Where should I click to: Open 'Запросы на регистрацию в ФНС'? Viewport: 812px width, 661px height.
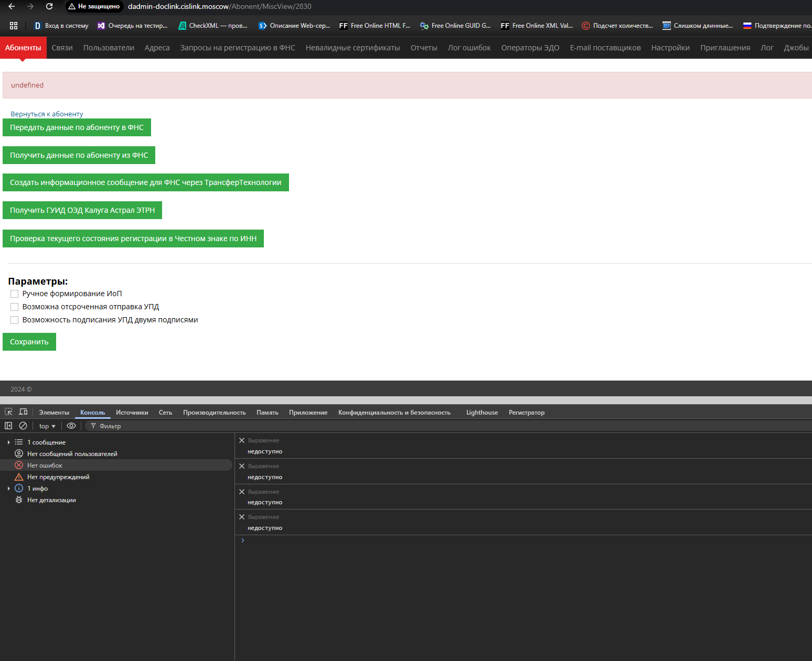[238, 48]
